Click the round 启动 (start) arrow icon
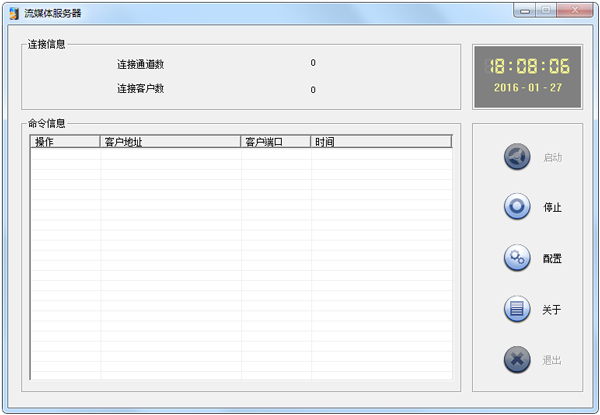 click(x=517, y=157)
